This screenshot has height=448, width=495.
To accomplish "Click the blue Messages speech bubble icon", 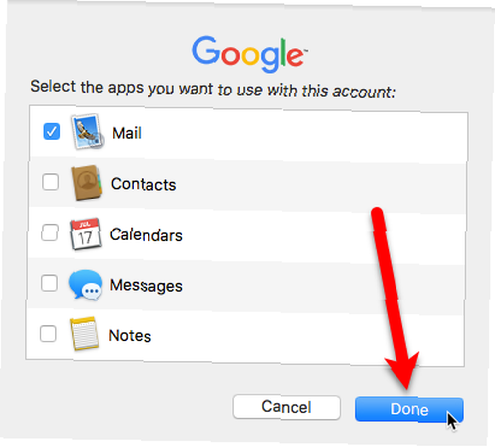I will (85, 285).
